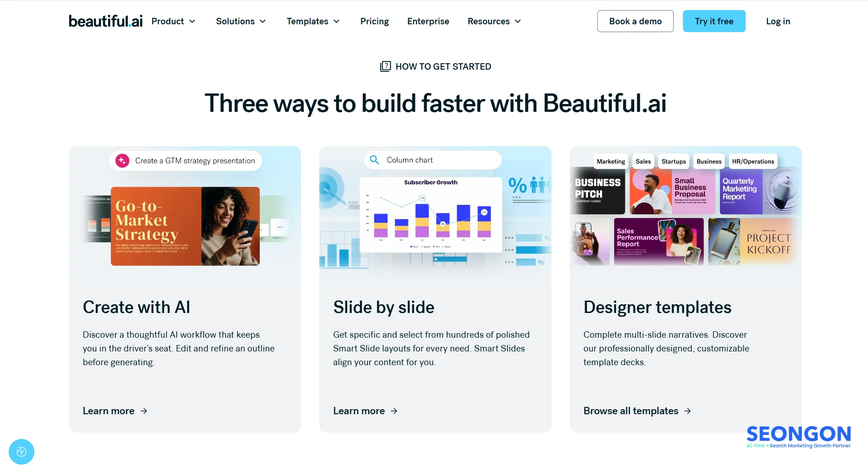Select the Marketing template tag

tap(611, 161)
